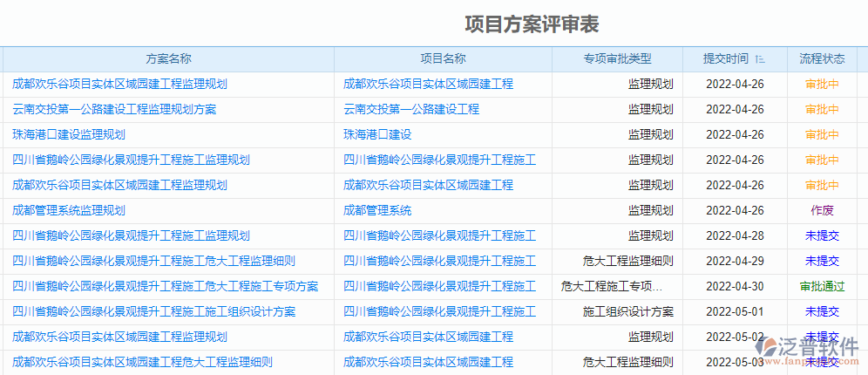Select the date cell 2022-04-28
The image size is (868, 375).
point(736,236)
